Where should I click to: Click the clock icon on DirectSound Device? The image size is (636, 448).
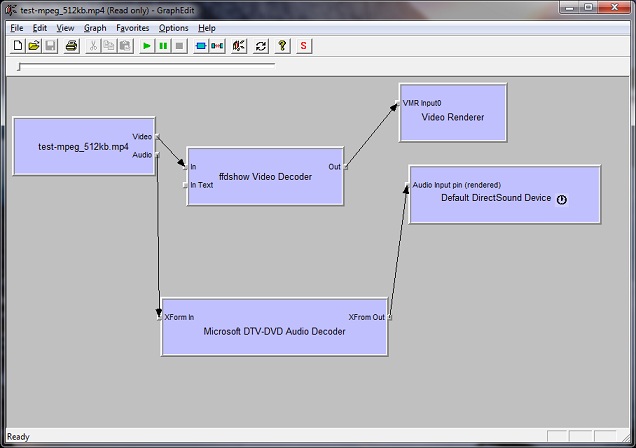[562, 199]
